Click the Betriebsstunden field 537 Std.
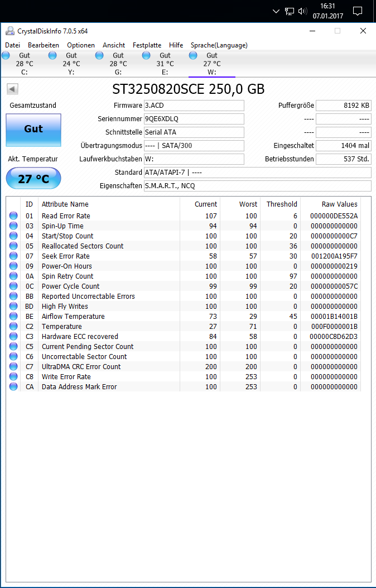 click(344, 159)
